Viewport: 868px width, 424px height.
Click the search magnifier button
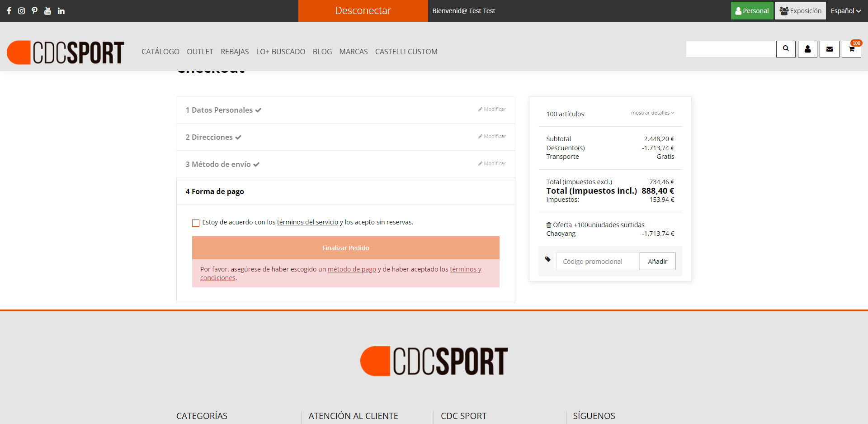786,49
